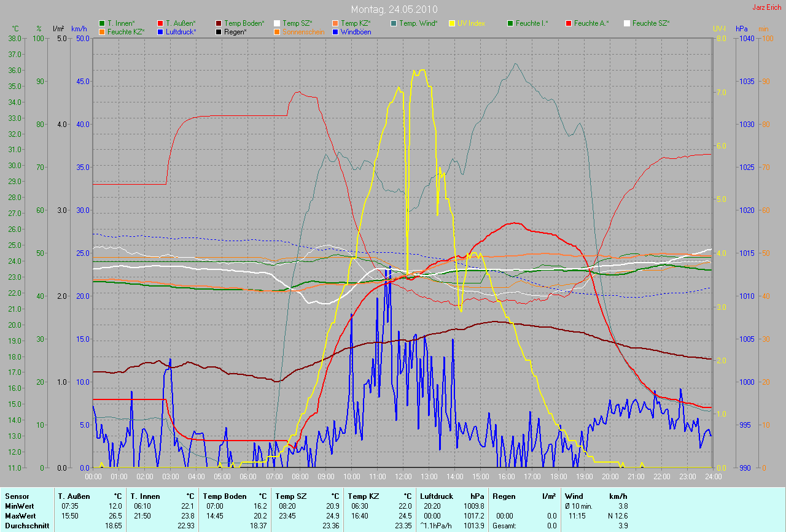Click the 12:00 mark on time axis
Image resolution: width=786 pixels, height=532 pixels.
[403, 476]
